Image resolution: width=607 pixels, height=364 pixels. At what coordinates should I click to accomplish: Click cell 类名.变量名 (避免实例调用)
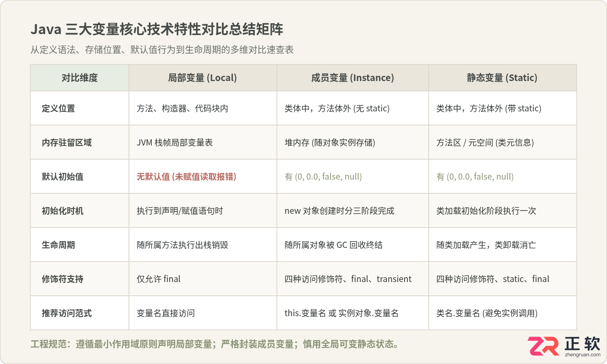pos(503,313)
